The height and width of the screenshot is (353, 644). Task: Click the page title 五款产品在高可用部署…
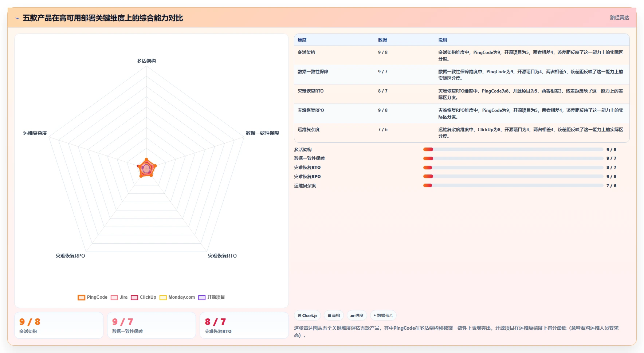pyautogui.click(x=103, y=18)
